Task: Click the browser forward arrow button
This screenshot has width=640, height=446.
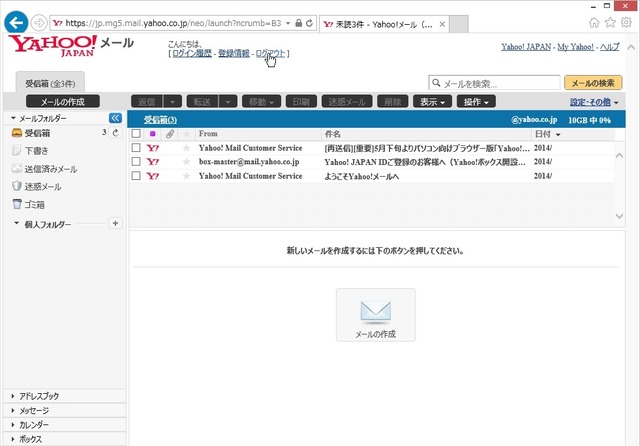Action: click(x=39, y=22)
